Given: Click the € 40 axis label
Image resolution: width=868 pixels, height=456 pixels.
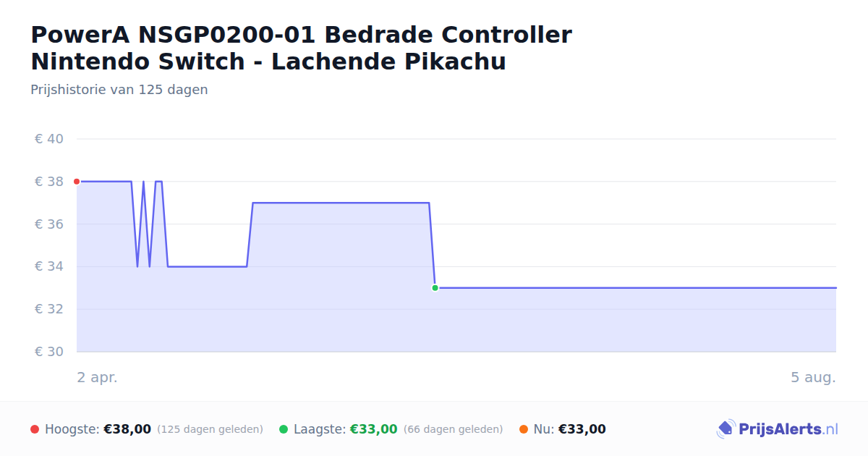Looking at the screenshot, I should 49,139.
